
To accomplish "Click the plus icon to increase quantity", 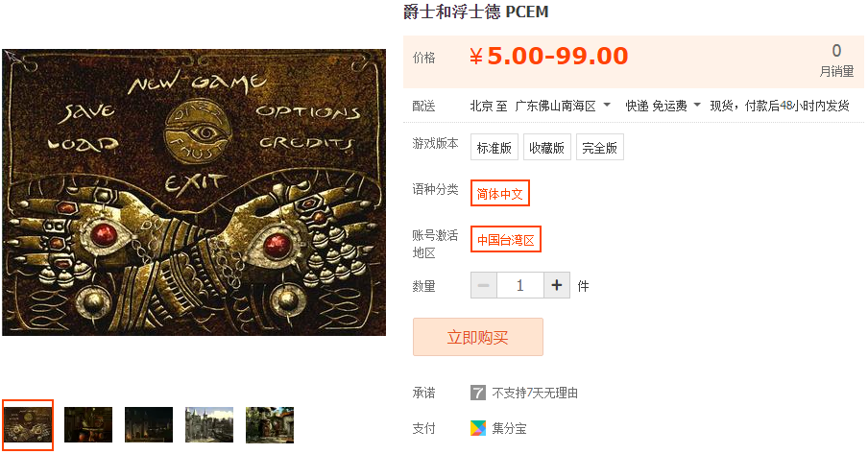I will [x=557, y=285].
